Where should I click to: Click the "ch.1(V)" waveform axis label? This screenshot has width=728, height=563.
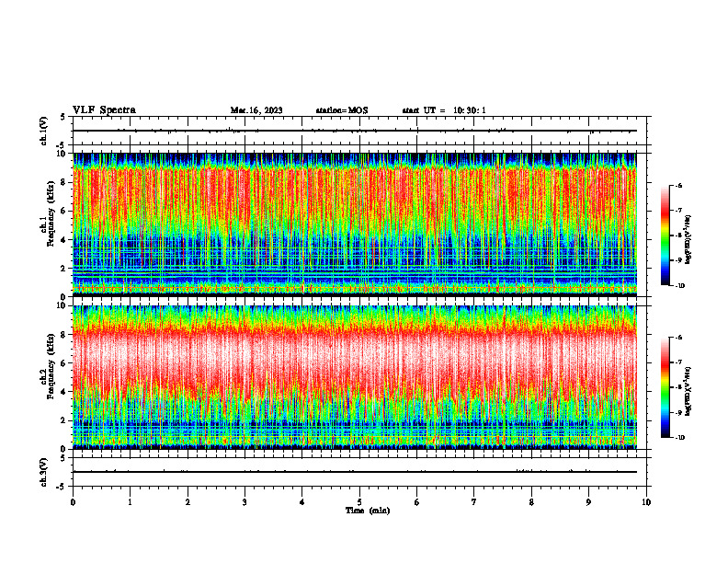pos(44,131)
